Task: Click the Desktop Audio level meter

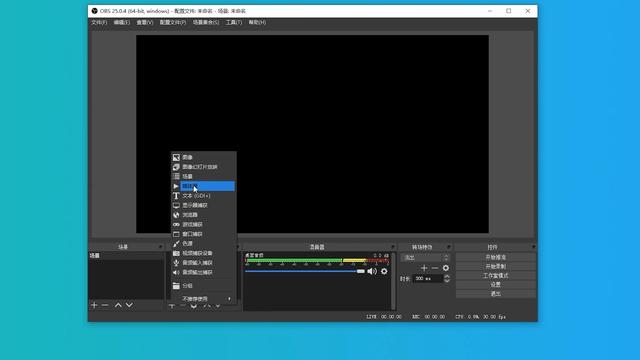Action: coord(317,260)
